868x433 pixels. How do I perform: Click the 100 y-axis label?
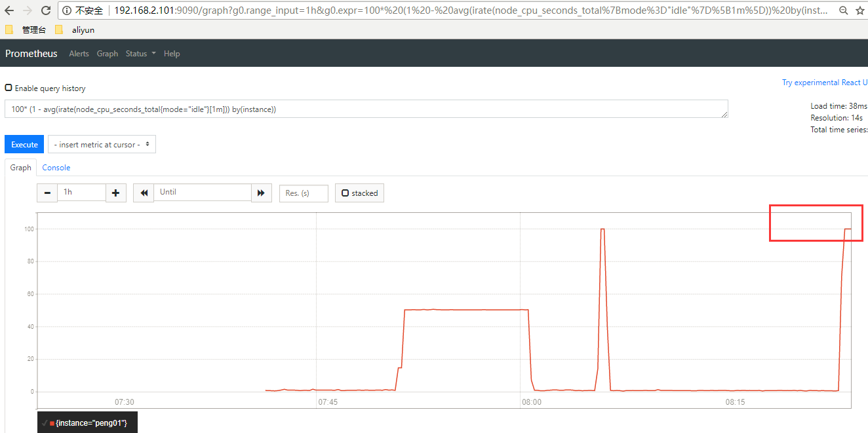[x=30, y=229]
